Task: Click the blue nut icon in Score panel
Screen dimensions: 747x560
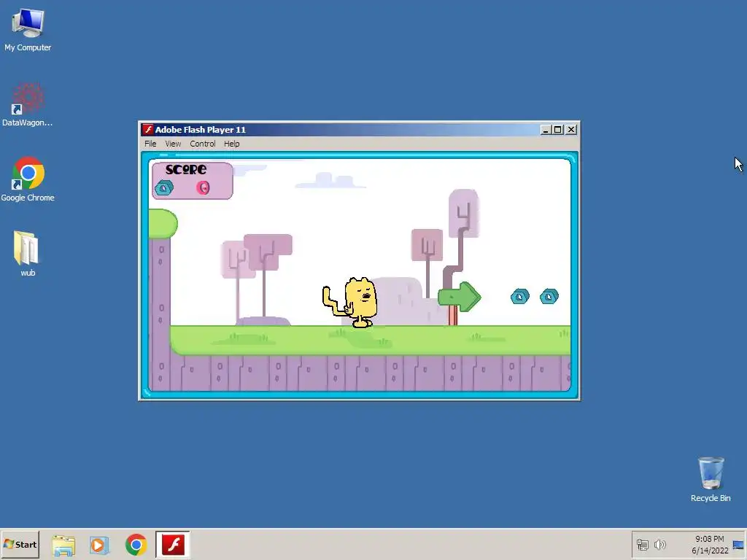Action: click(164, 188)
